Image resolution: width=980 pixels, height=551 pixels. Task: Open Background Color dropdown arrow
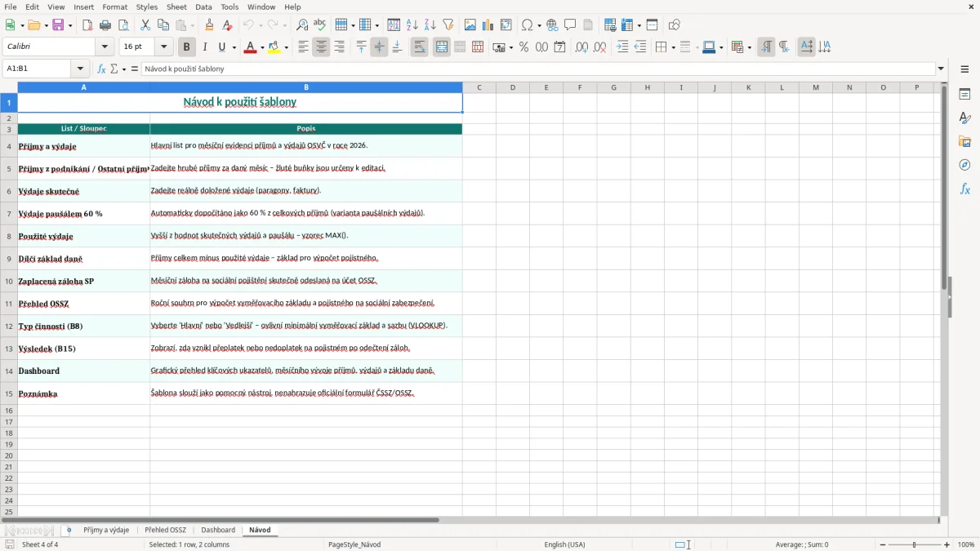click(x=286, y=47)
